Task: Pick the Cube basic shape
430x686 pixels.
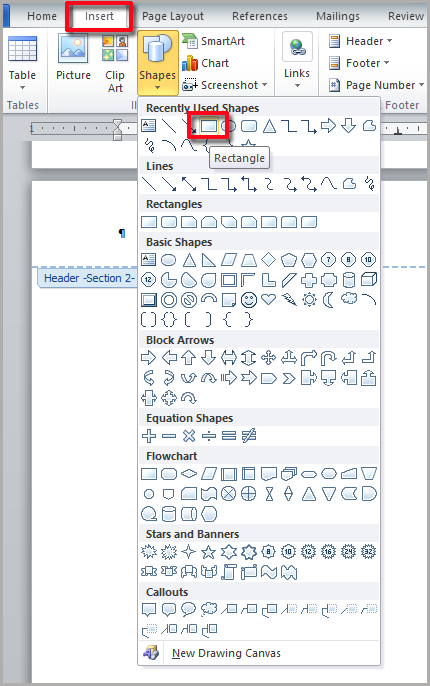Action: [x=369, y=280]
